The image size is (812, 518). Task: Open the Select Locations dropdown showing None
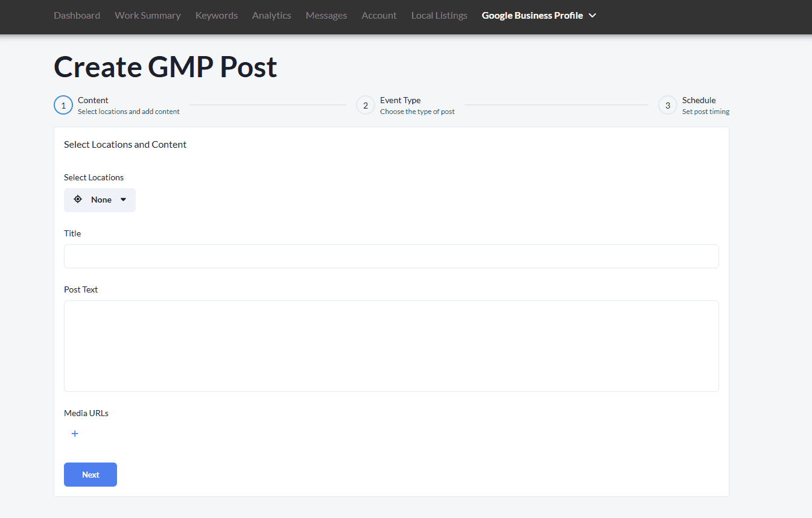[x=100, y=200]
